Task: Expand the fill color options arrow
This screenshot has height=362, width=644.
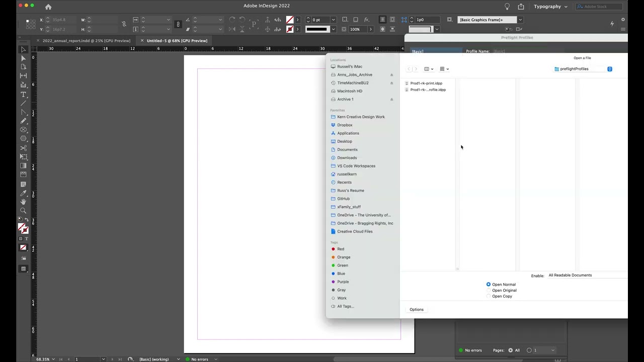Action: coord(297,20)
